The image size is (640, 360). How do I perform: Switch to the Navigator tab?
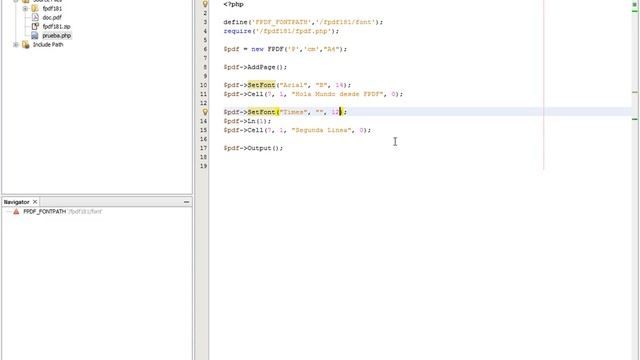pyautogui.click(x=16, y=202)
